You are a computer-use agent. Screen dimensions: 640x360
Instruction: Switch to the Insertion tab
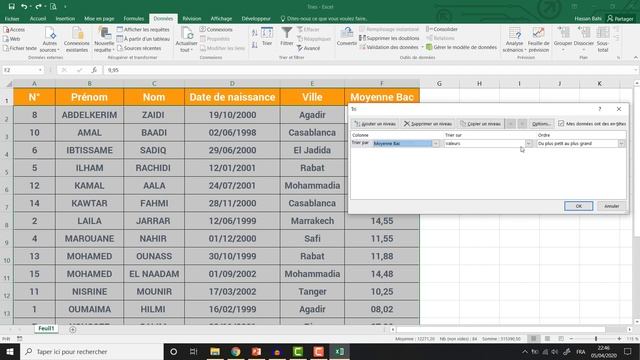(65, 19)
